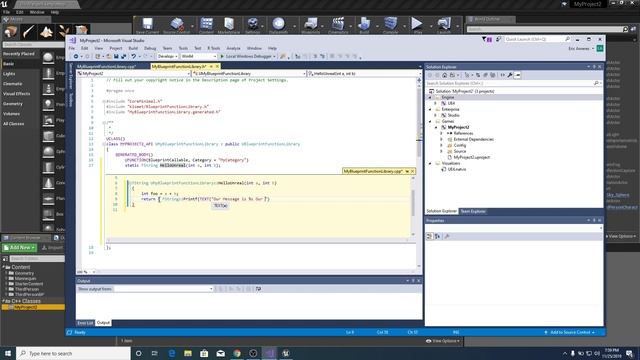The image size is (640, 360).
Task: Click Properties wrench in Solution Explorer toolbar
Action: pos(510,75)
